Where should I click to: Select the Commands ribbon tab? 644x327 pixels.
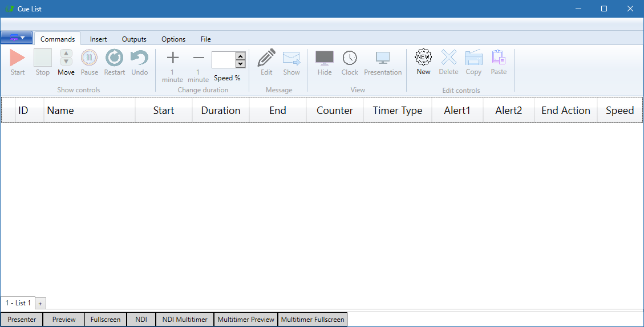coord(58,39)
